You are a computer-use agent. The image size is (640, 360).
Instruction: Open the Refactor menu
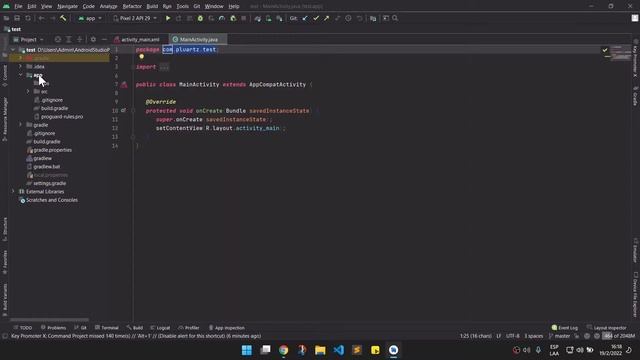coord(132,7)
